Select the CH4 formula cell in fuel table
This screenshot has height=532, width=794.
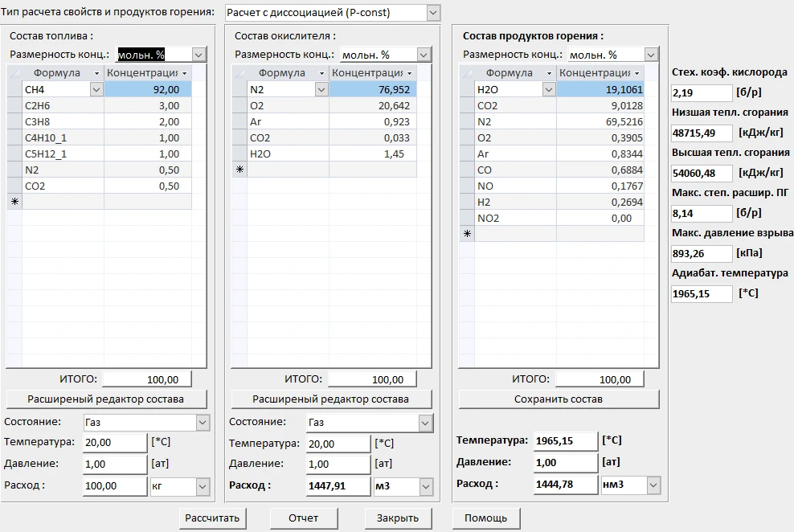[x=56, y=90]
